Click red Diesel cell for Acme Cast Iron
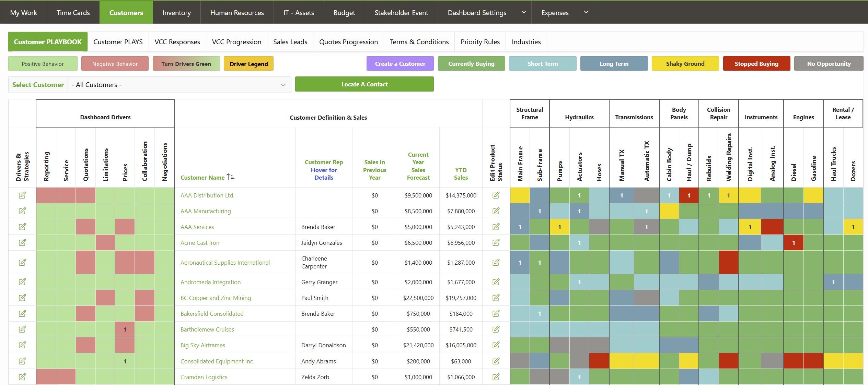The width and height of the screenshot is (868, 385). pyautogui.click(x=794, y=243)
